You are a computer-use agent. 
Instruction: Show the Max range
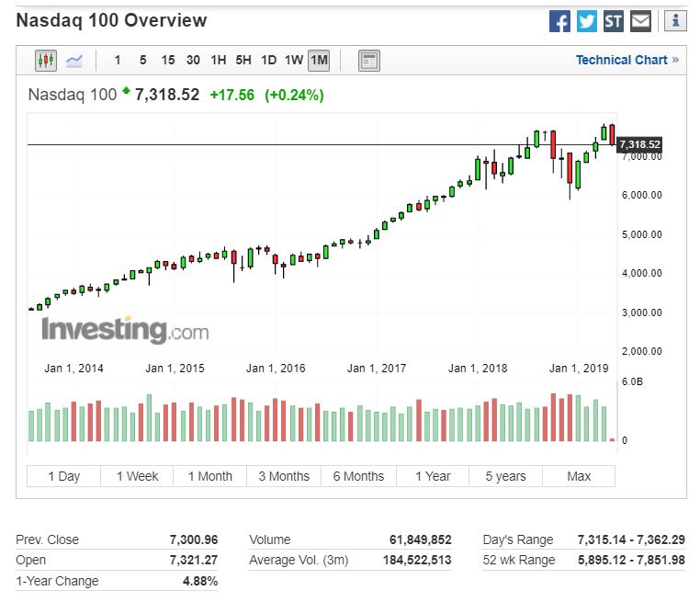(x=579, y=476)
